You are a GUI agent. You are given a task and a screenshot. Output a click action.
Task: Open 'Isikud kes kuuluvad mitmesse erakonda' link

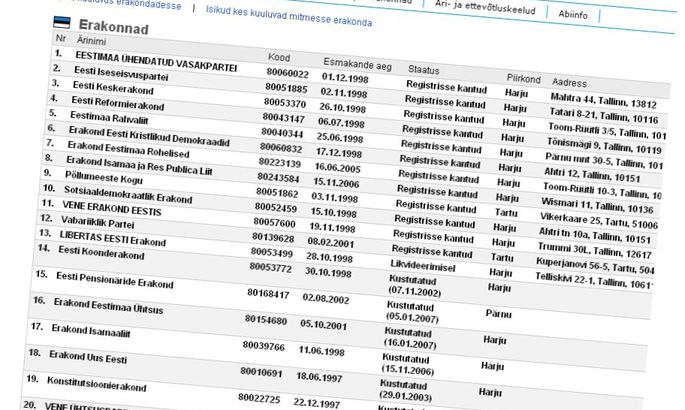(x=289, y=16)
